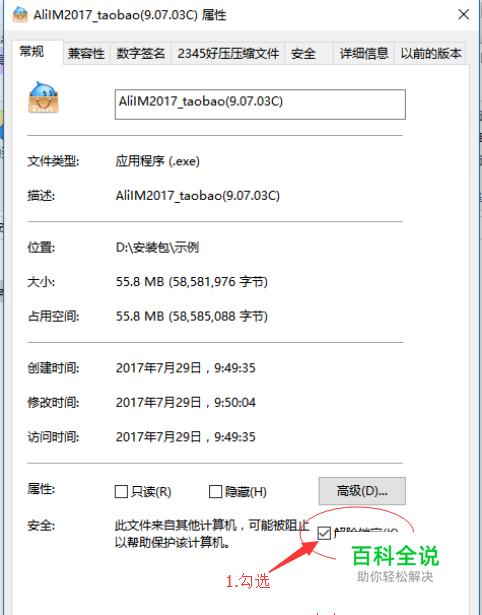Viewport: 482px width, 615px height.
Task: Close the properties dialog
Action: (x=464, y=15)
